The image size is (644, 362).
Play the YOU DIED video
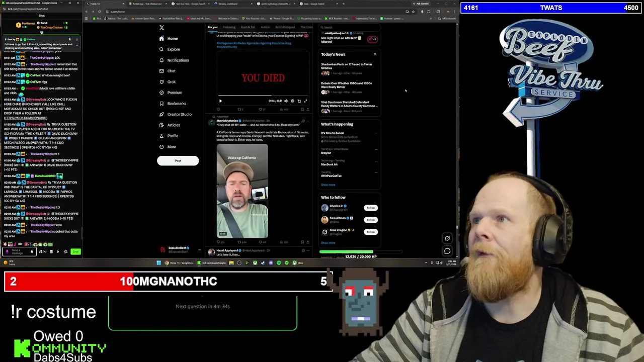(220, 101)
